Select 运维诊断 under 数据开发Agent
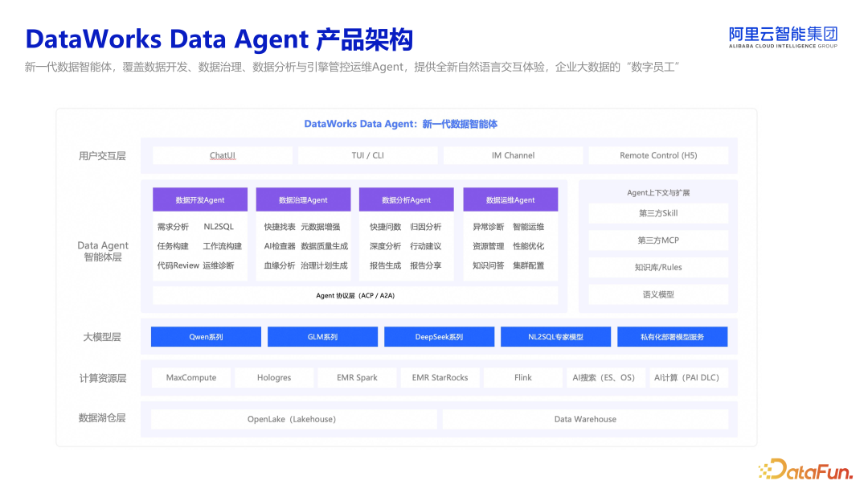Screen dimensions: 868x489 coord(218,266)
